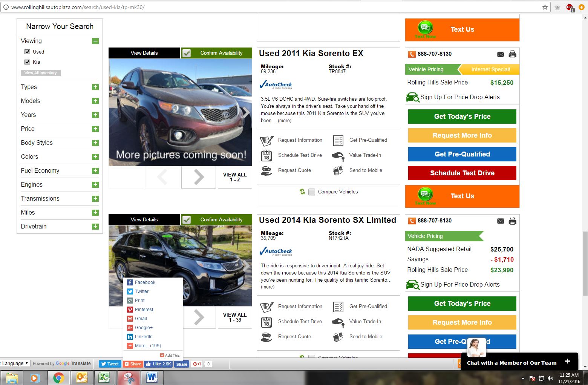Screen dimensions: 588x385
Task: Click the Value Trade-In icon for 2014 Sorento
Action: (338, 322)
